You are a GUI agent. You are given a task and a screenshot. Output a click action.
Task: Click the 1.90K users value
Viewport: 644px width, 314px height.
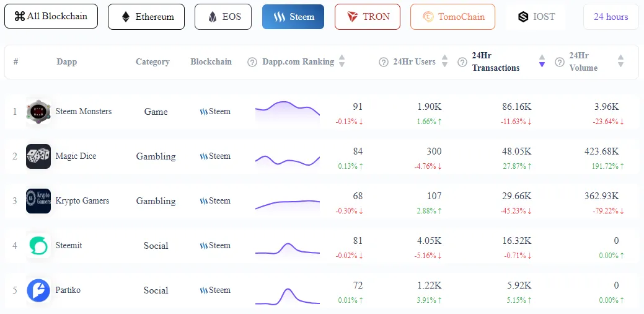(x=428, y=107)
